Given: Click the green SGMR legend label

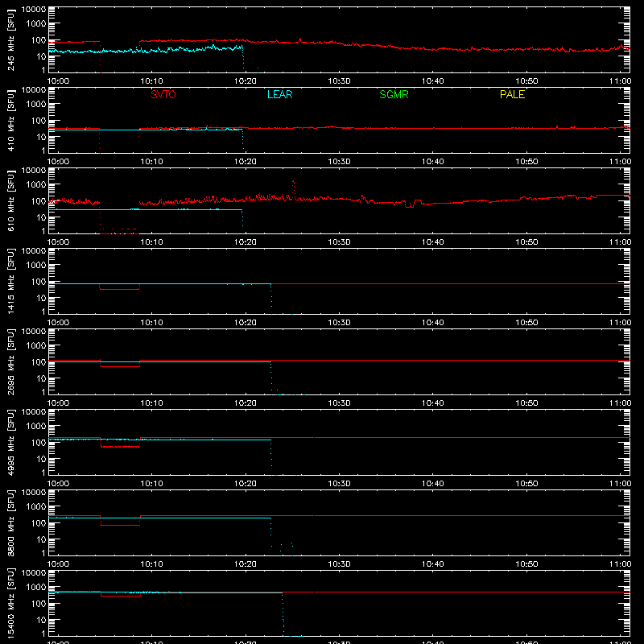Looking at the screenshot, I should (394, 94).
